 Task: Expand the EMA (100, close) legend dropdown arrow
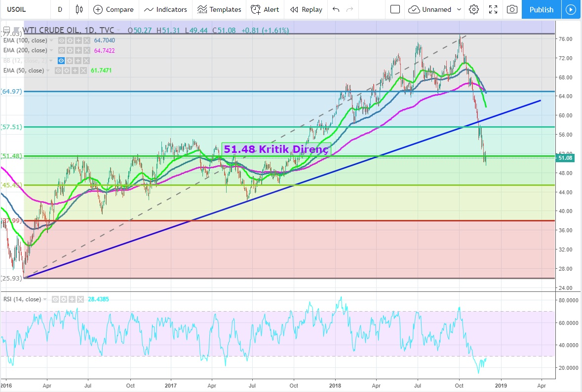(x=51, y=40)
